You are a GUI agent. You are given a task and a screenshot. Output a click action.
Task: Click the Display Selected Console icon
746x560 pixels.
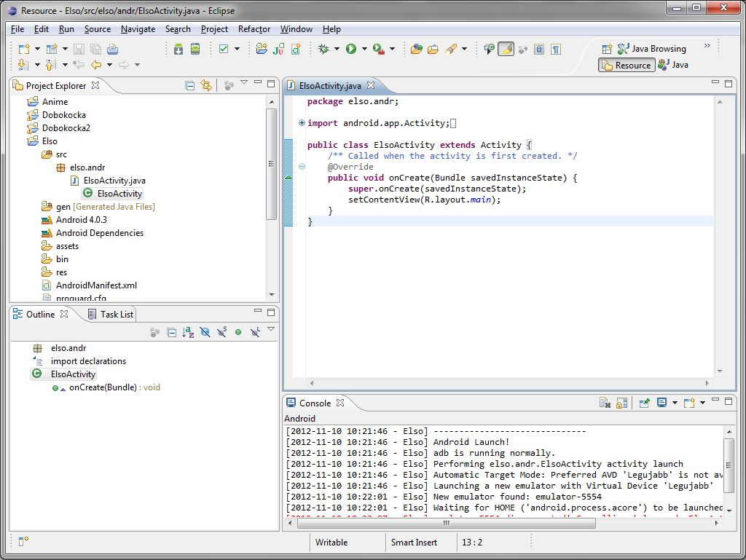(661, 403)
